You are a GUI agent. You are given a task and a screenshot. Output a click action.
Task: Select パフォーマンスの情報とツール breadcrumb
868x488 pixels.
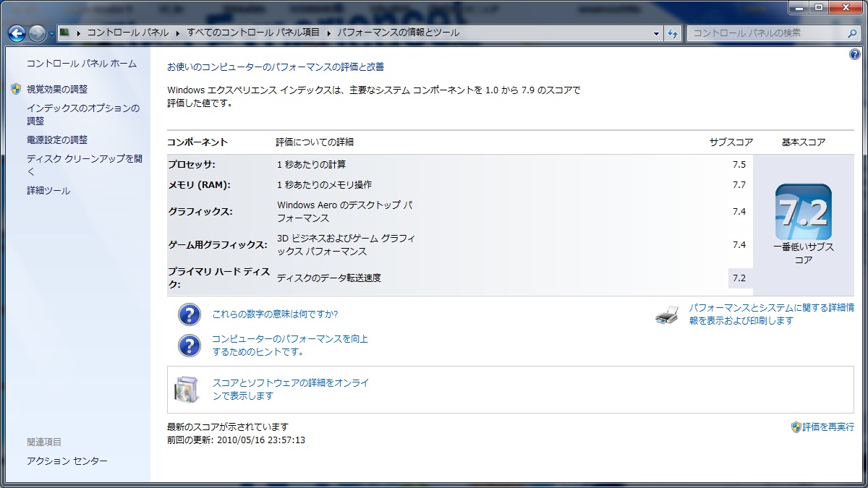tap(398, 33)
